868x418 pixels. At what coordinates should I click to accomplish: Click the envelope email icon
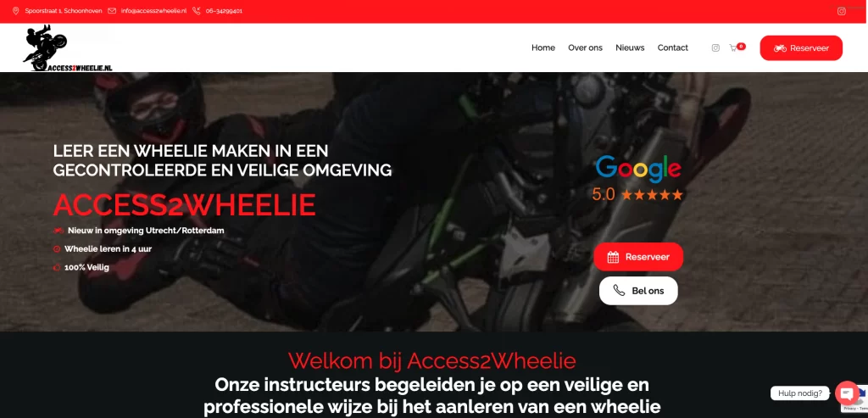[112, 11]
